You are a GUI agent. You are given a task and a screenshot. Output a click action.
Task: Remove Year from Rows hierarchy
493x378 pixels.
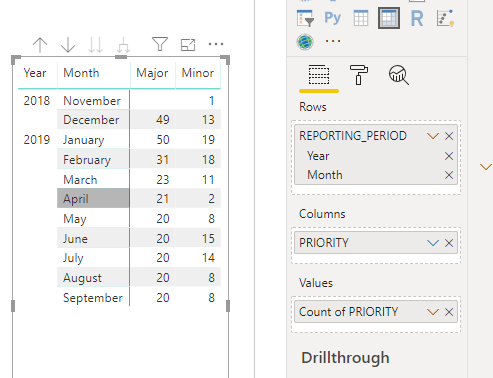click(449, 156)
